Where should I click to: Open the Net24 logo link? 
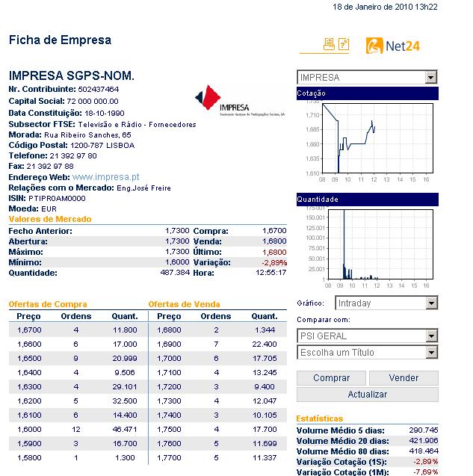(393, 46)
